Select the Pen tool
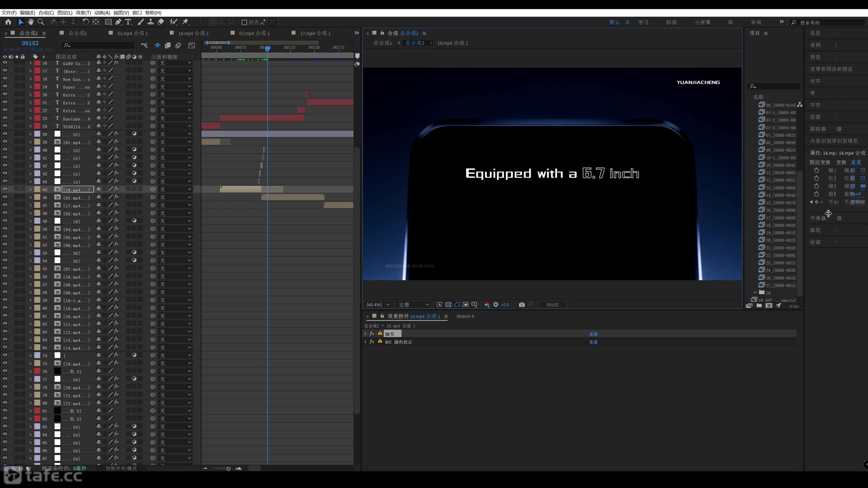 tap(118, 22)
